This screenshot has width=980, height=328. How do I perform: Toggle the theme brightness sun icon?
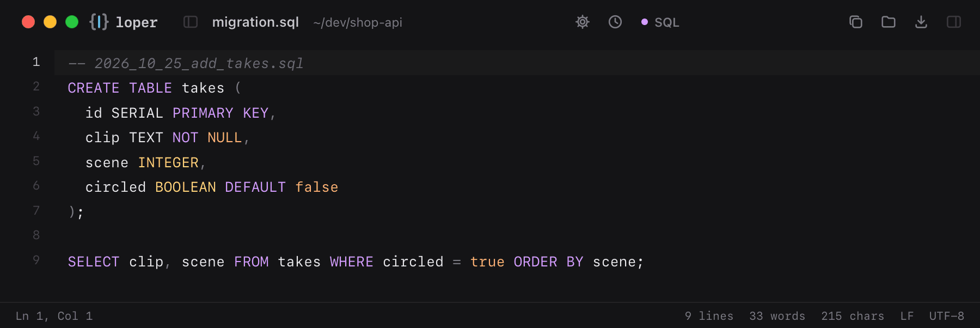coord(583,22)
